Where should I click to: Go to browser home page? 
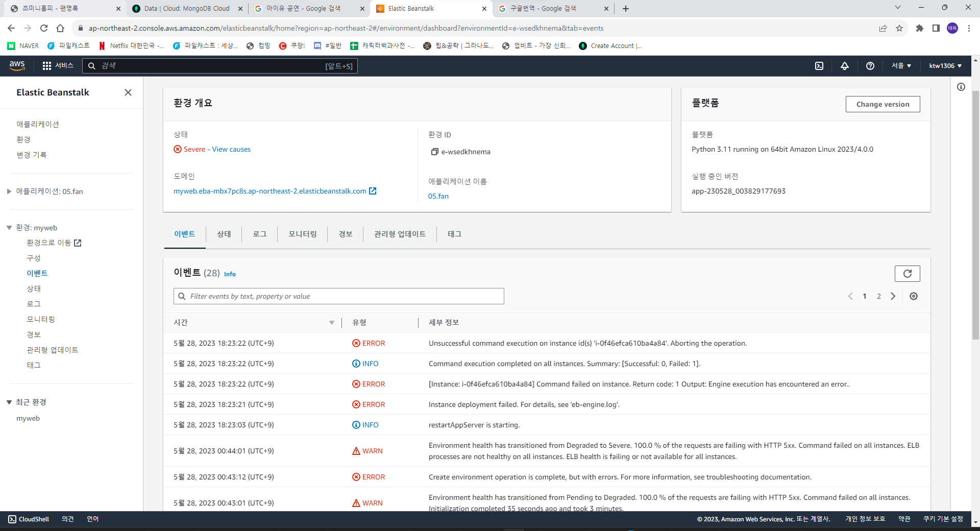point(60,28)
